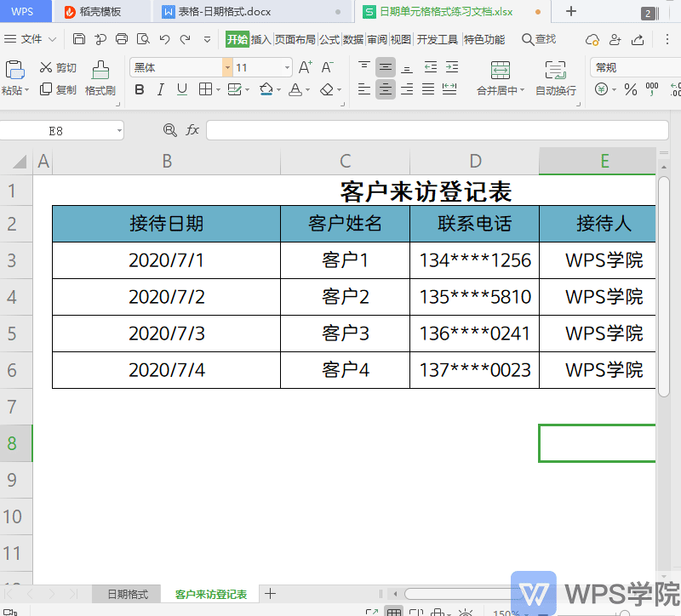The image size is (681, 616).
Task: Align text to top of cell
Action: (x=364, y=67)
